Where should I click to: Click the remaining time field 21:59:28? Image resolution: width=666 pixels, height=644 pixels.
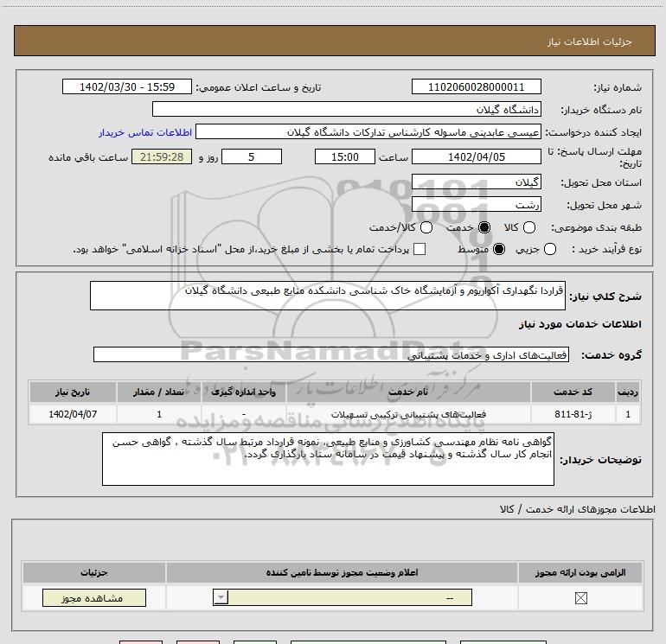pos(162,156)
